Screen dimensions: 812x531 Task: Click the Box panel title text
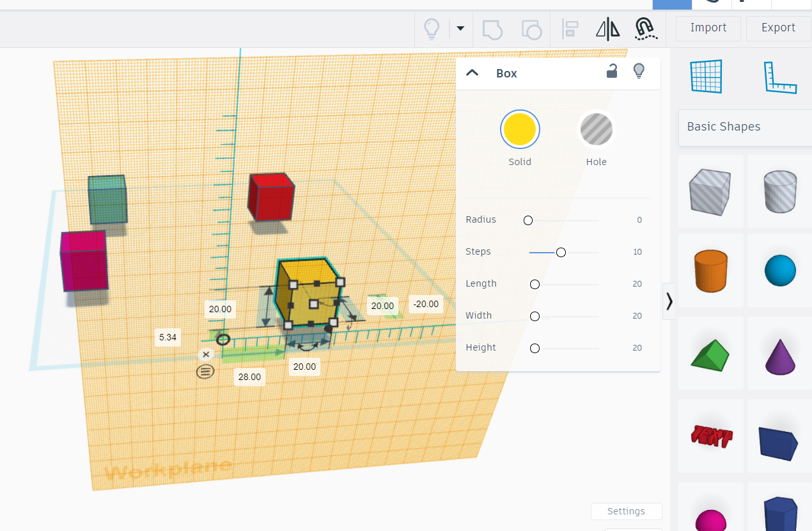[506, 74]
